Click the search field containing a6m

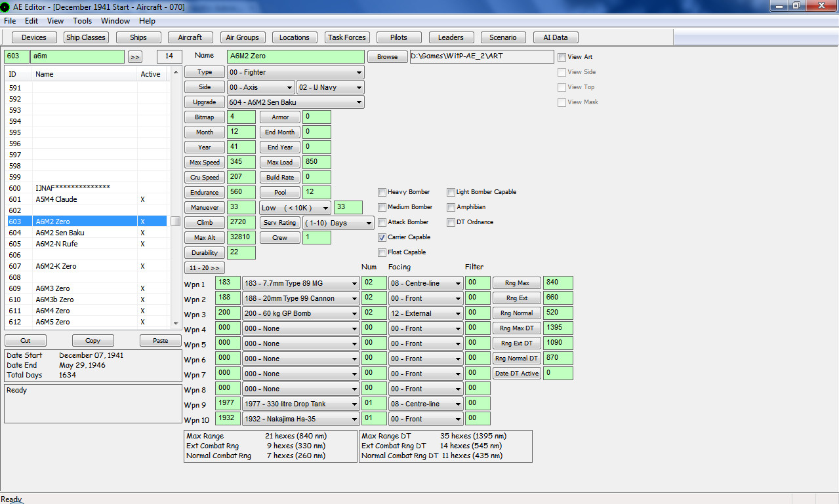[x=77, y=57]
